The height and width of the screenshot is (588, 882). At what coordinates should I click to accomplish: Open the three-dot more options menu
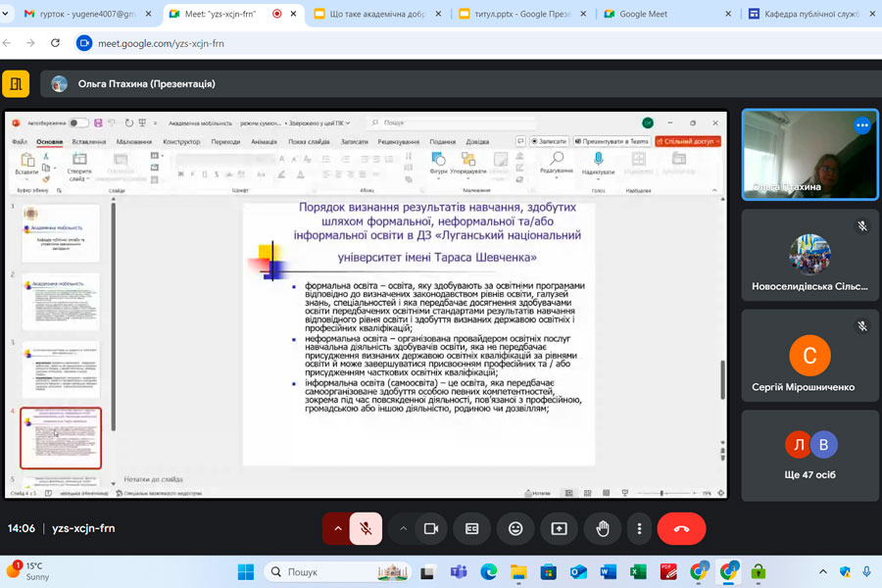pos(639,528)
